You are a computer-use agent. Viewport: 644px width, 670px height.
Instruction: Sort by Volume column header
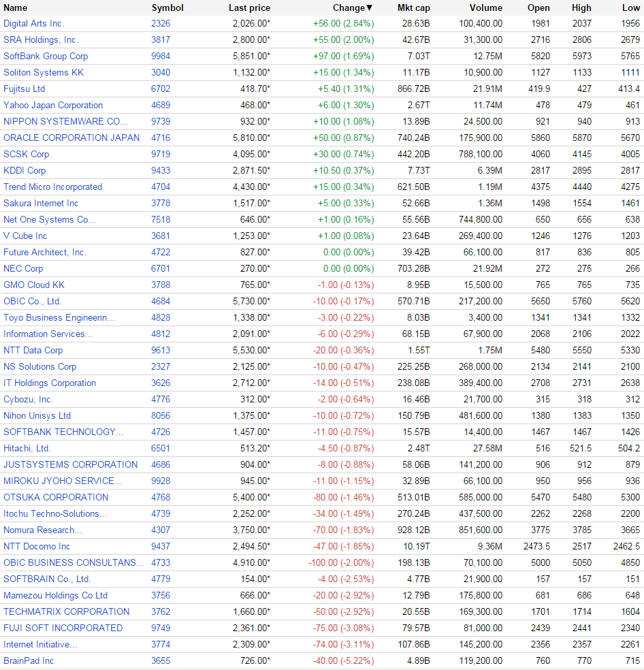pyautogui.click(x=486, y=7)
